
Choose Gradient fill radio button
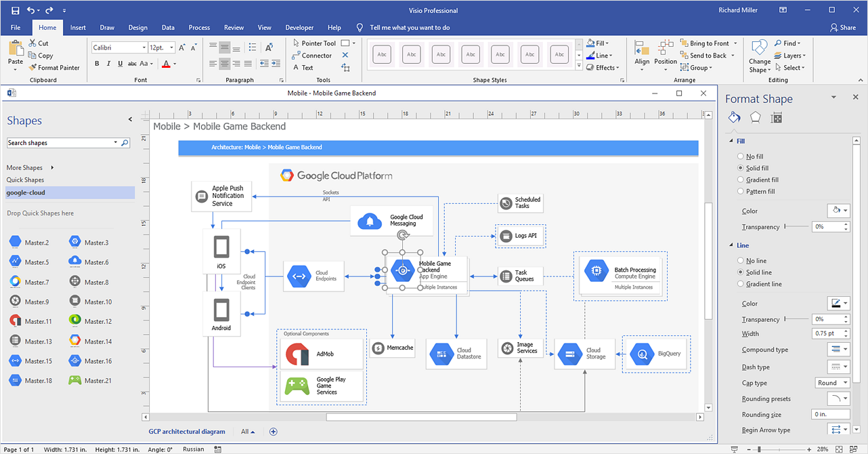(x=741, y=180)
